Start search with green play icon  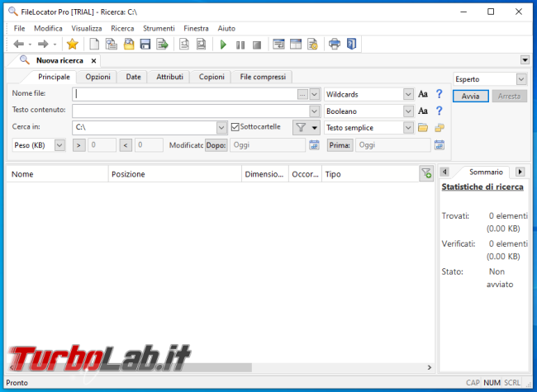coord(223,45)
